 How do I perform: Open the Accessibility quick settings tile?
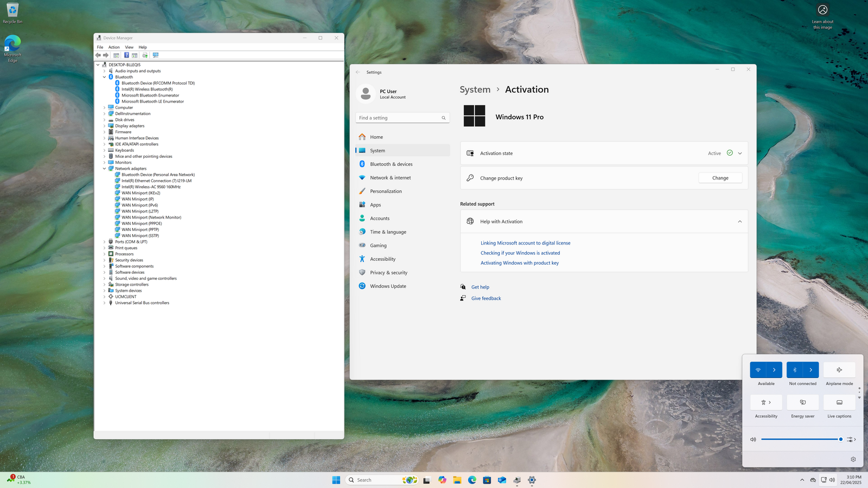coord(766,402)
